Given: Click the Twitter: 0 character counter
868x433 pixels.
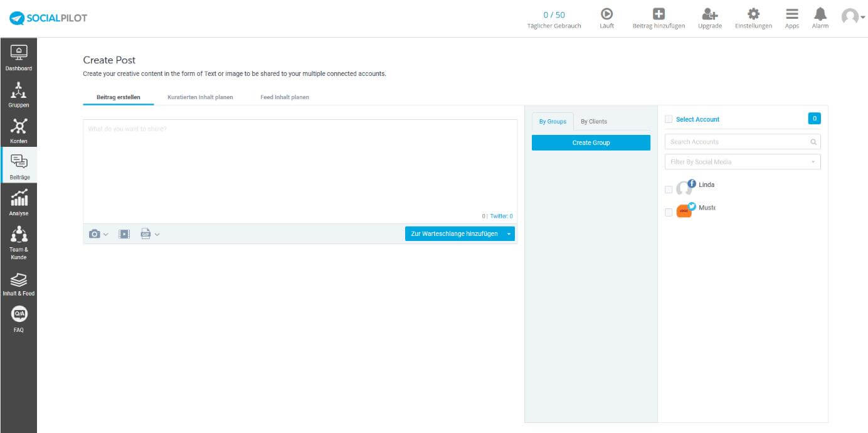Looking at the screenshot, I should click(x=501, y=216).
